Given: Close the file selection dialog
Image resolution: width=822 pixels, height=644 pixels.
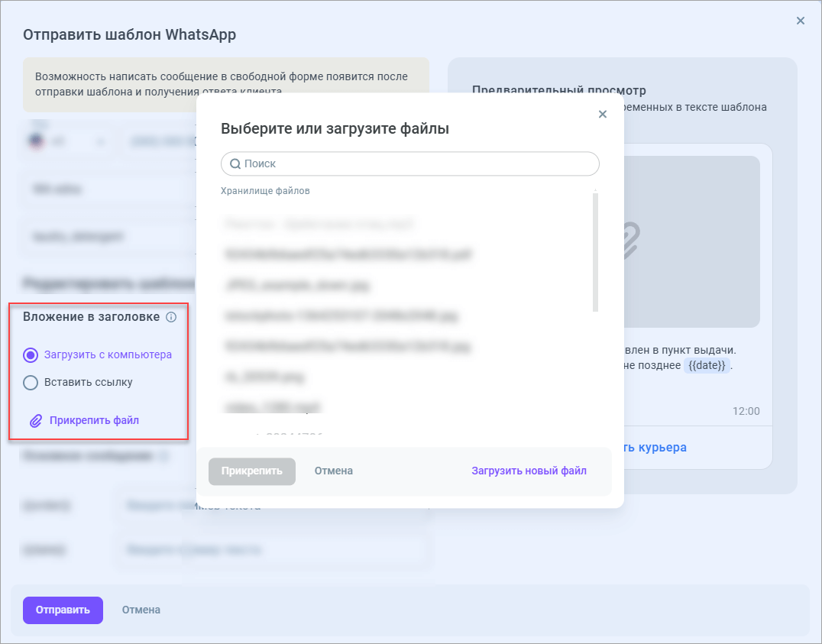Looking at the screenshot, I should click(602, 115).
